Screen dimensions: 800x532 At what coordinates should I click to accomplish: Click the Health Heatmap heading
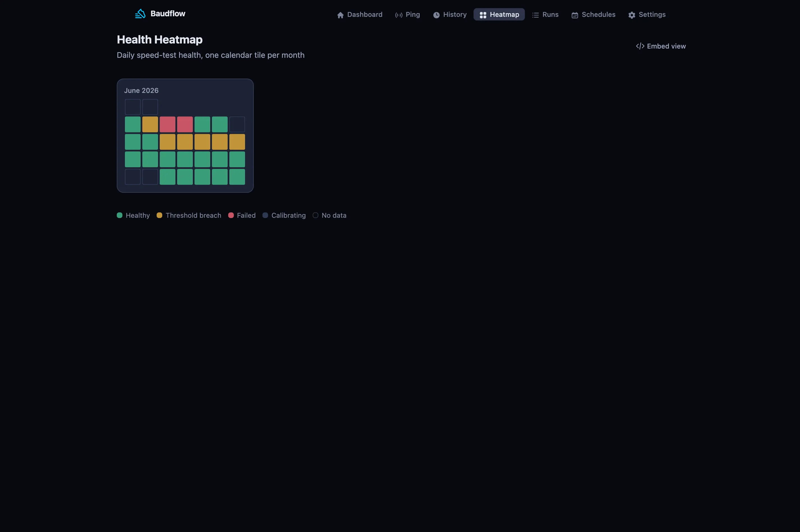point(159,40)
